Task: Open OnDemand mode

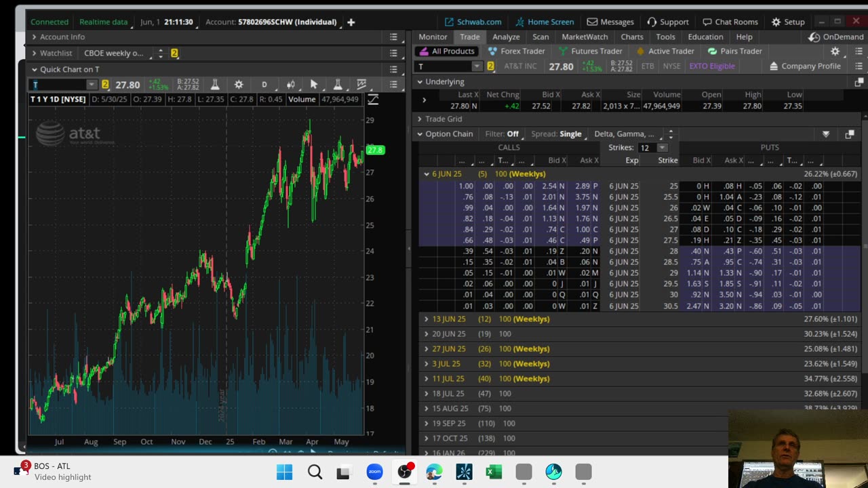Action: tap(836, 37)
